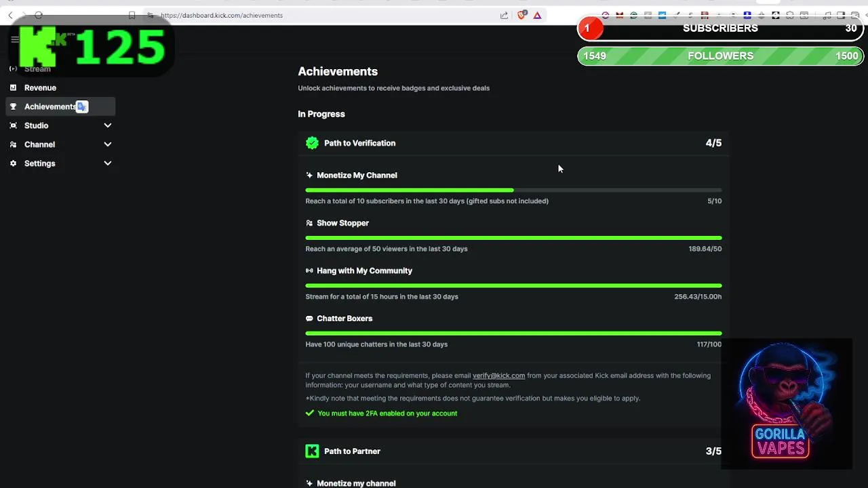This screenshot has height=488, width=868.
Task: Click the Studio sidebar icon
Action: [x=13, y=125]
